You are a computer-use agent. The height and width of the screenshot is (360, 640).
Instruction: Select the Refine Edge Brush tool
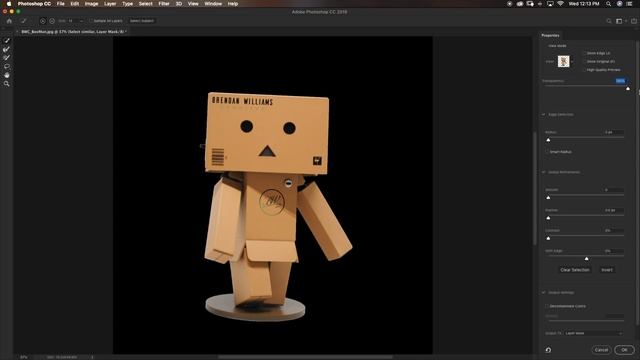pyautogui.click(x=7, y=49)
